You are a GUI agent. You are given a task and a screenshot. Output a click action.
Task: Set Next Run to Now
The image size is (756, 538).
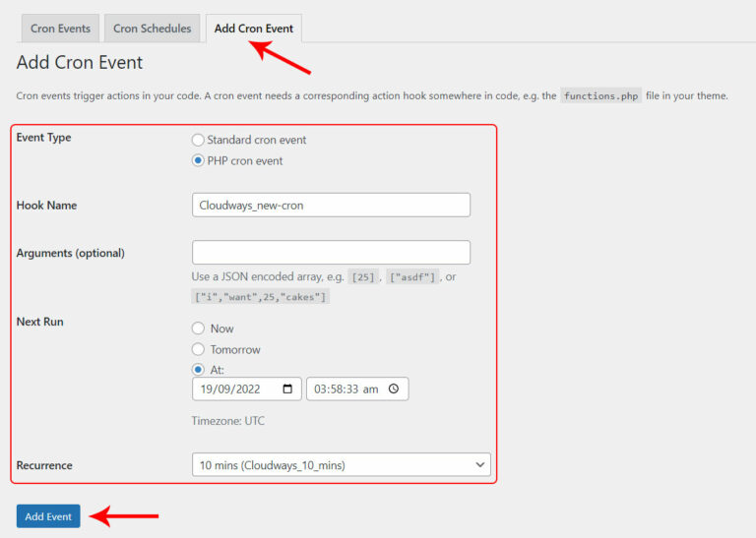pos(198,329)
